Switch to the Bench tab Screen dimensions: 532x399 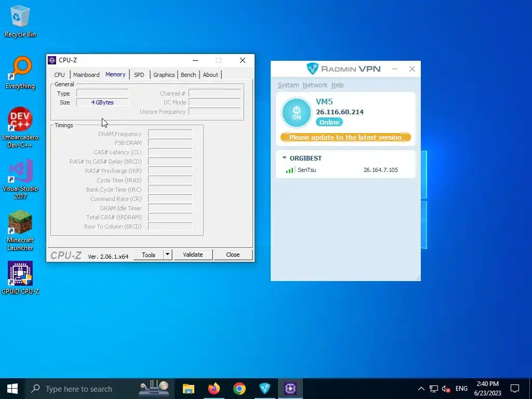click(x=188, y=75)
